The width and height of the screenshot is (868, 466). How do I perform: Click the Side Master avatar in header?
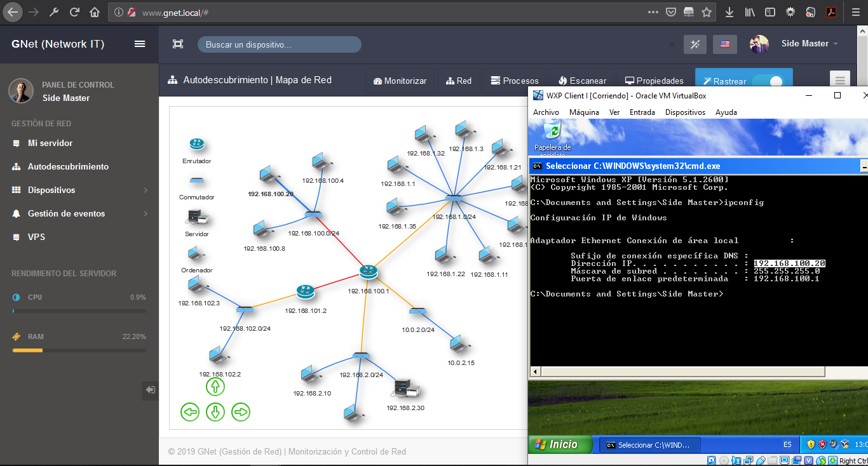pos(759,44)
